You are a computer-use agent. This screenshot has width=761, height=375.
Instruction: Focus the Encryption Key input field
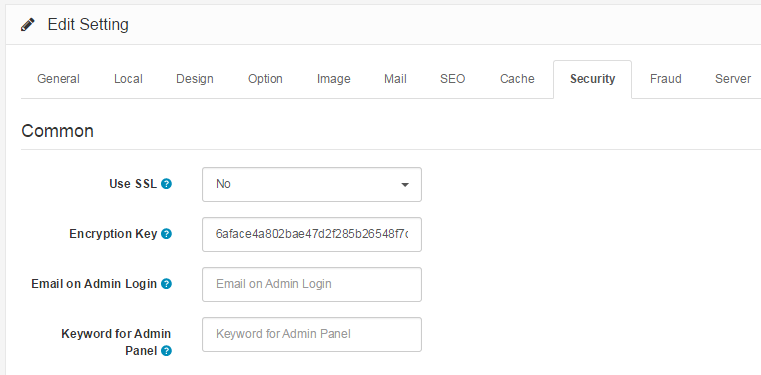(312, 234)
